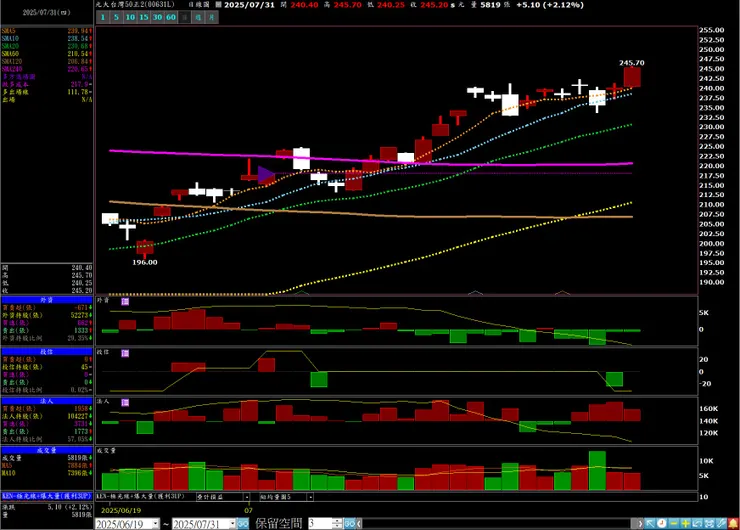Image resolution: width=740 pixels, height=530 pixels.
Task: Click the purple icon in 投信 panel
Action: (125, 353)
